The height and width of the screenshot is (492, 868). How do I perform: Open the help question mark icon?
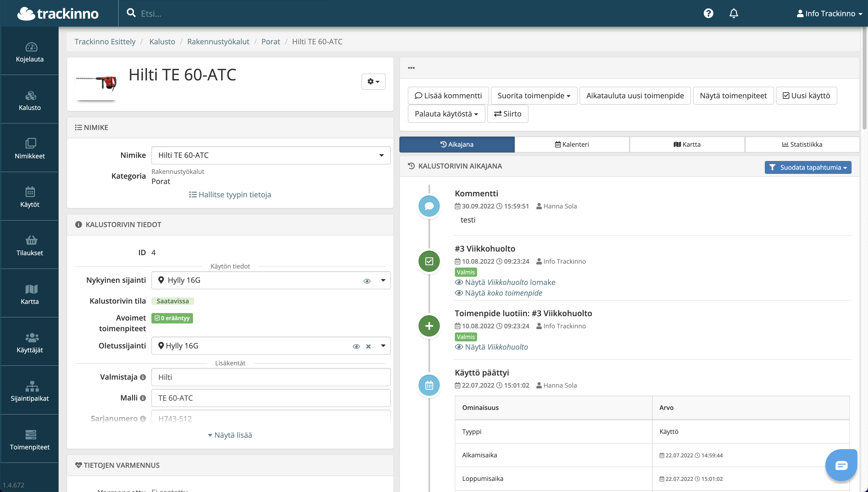pos(708,13)
